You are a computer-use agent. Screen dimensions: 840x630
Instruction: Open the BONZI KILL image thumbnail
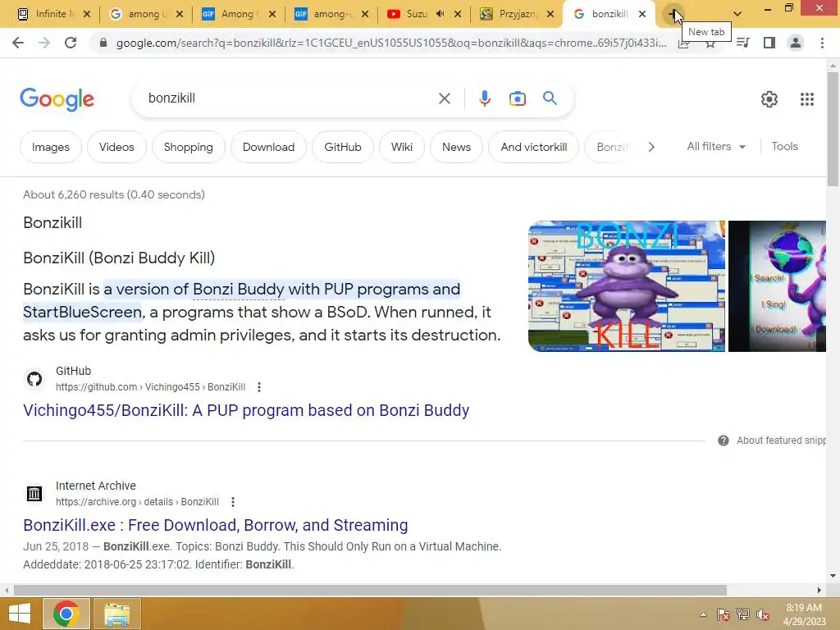pos(626,286)
